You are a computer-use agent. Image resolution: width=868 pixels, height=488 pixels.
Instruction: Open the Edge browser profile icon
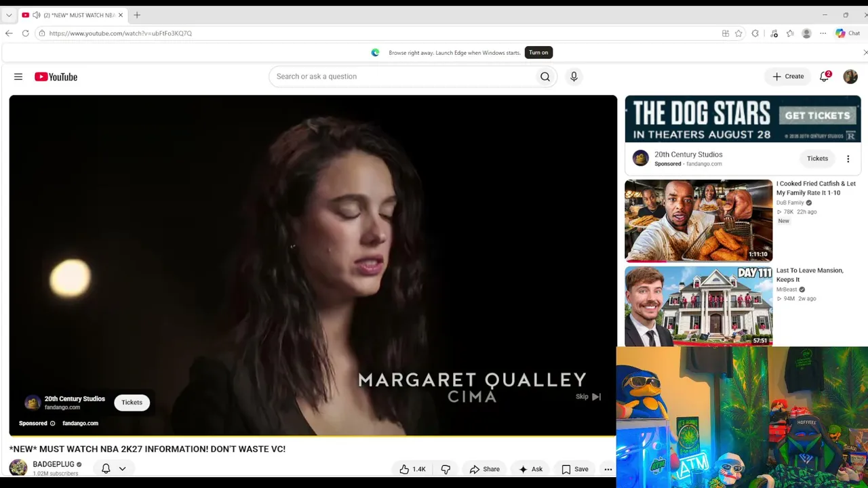tap(806, 33)
